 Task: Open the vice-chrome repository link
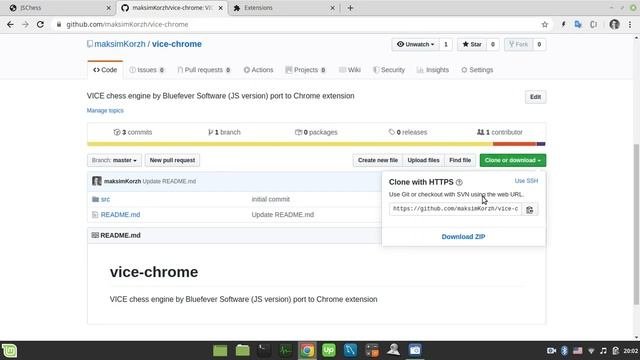tap(177, 44)
